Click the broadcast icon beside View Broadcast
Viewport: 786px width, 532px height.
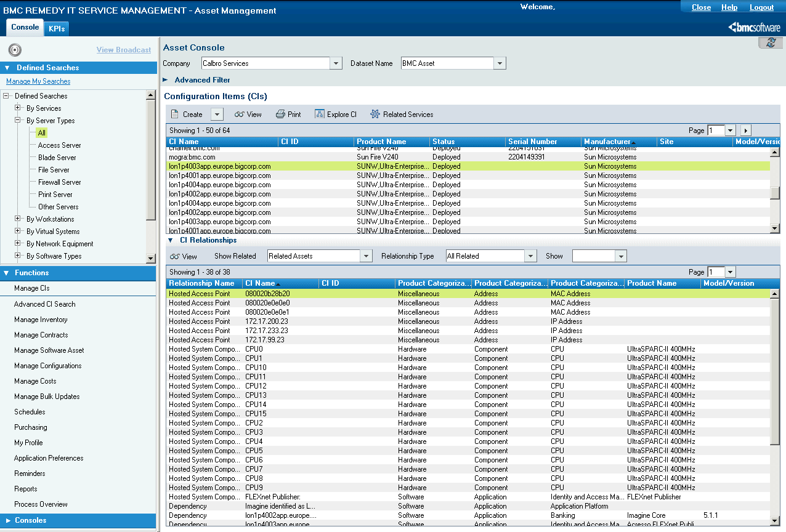click(x=15, y=50)
